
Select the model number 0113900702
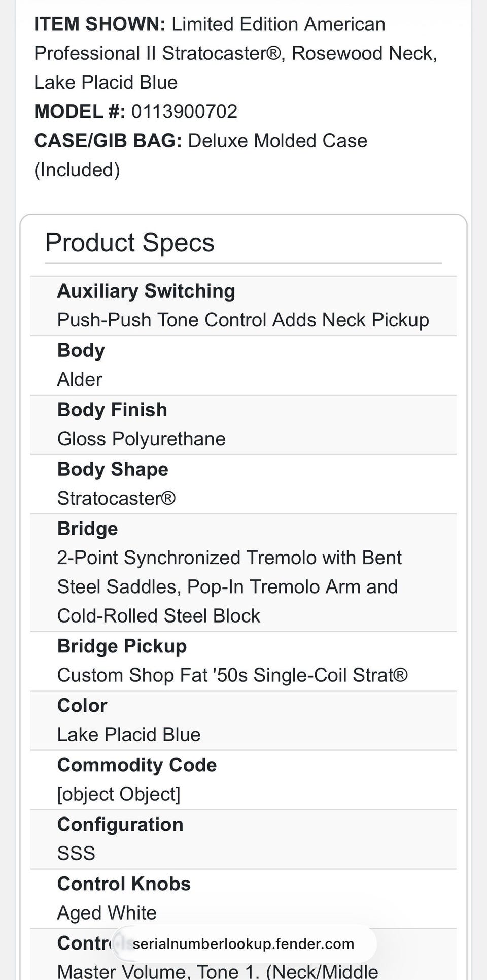[184, 111]
